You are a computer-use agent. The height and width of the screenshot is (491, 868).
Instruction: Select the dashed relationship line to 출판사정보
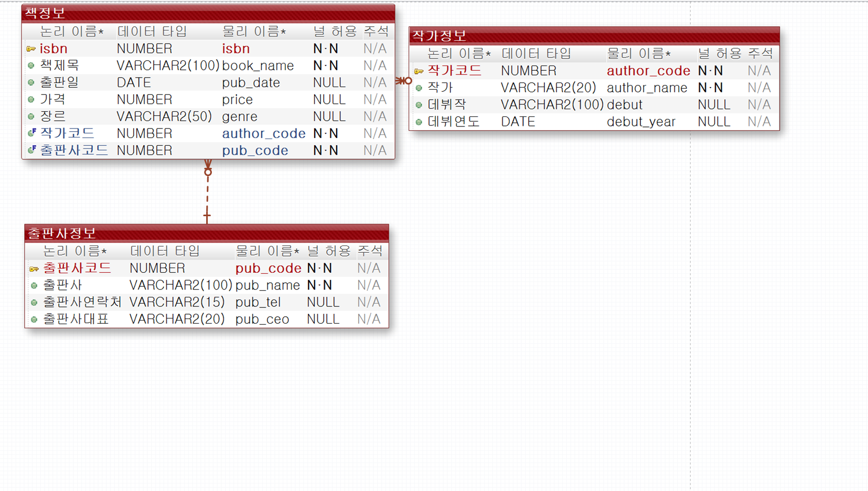tap(208, 192)
